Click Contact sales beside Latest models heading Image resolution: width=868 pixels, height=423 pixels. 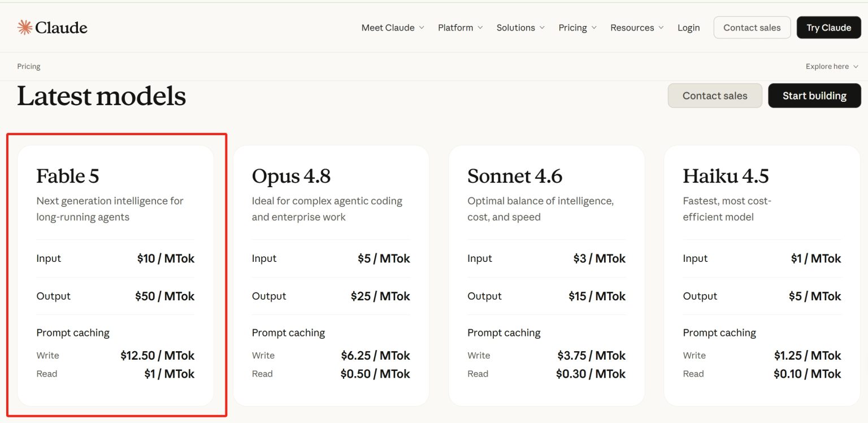(715, 96)
